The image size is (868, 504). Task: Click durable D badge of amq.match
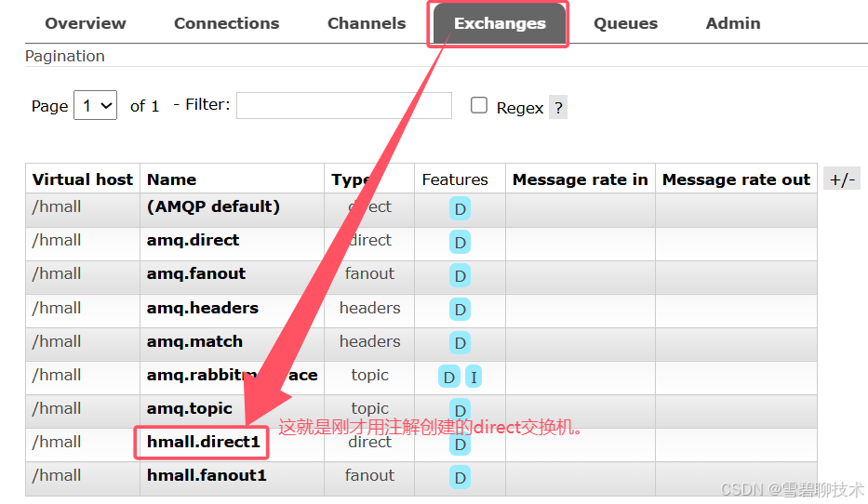[460, 343]
